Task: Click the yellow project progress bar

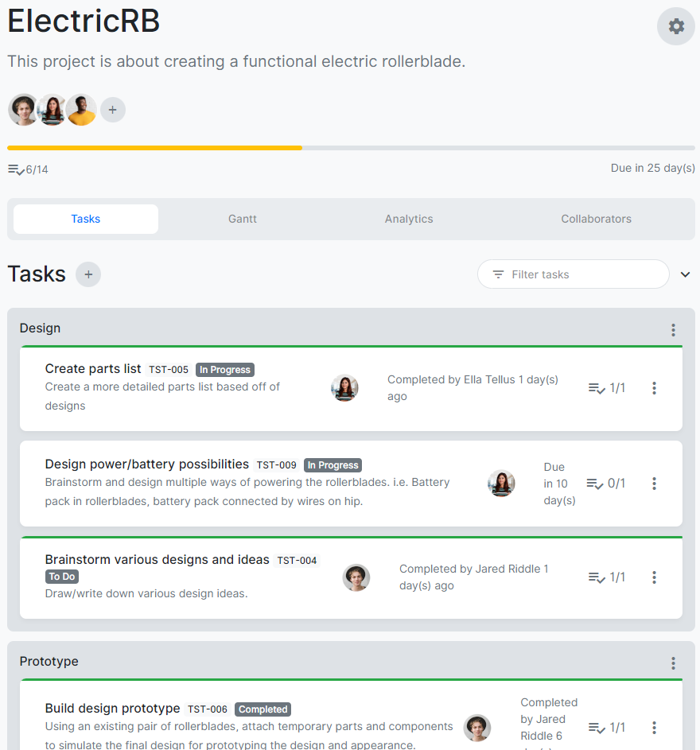Action: tap(155, 148)
